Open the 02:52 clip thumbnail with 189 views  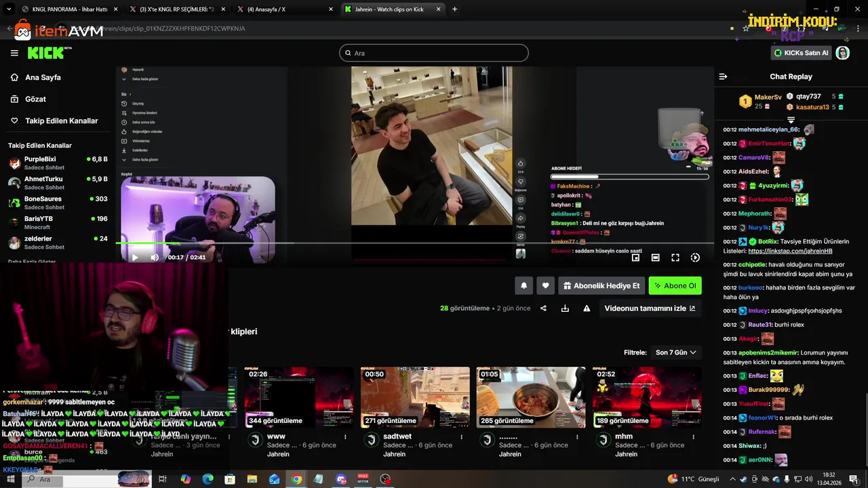[x=647, y=397]
